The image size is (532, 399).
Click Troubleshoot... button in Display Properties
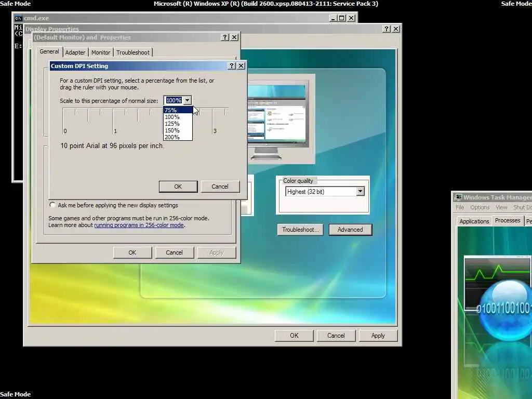[x=300, y=230]
